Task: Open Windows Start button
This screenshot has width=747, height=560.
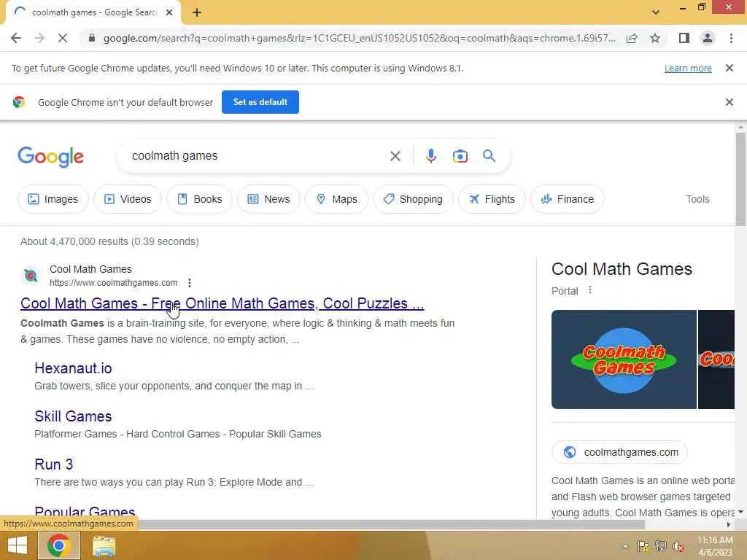Action: click(x=18, y=545)
